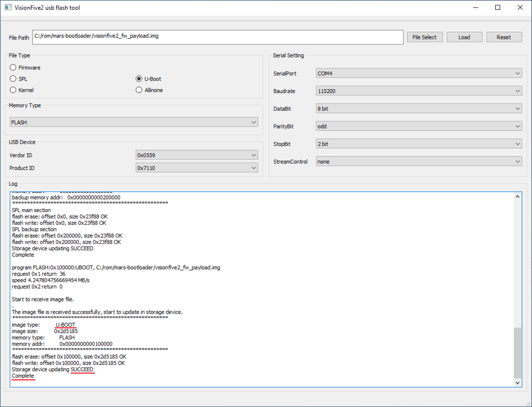Close the VisionFive2 usb flash tool
Screen dimensions: 532x407
pos(520,8)
